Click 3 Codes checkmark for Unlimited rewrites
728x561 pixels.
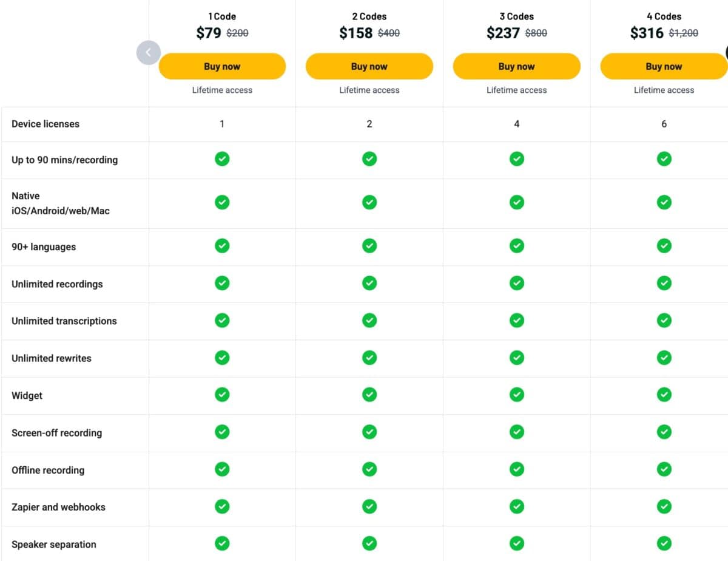[516, 358]
